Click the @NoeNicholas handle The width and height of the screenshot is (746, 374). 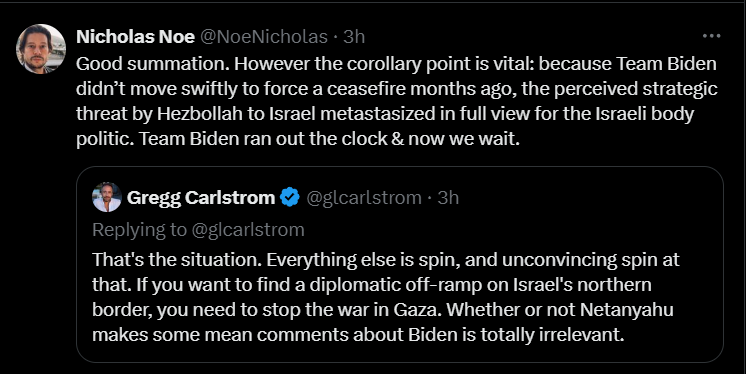264,37
